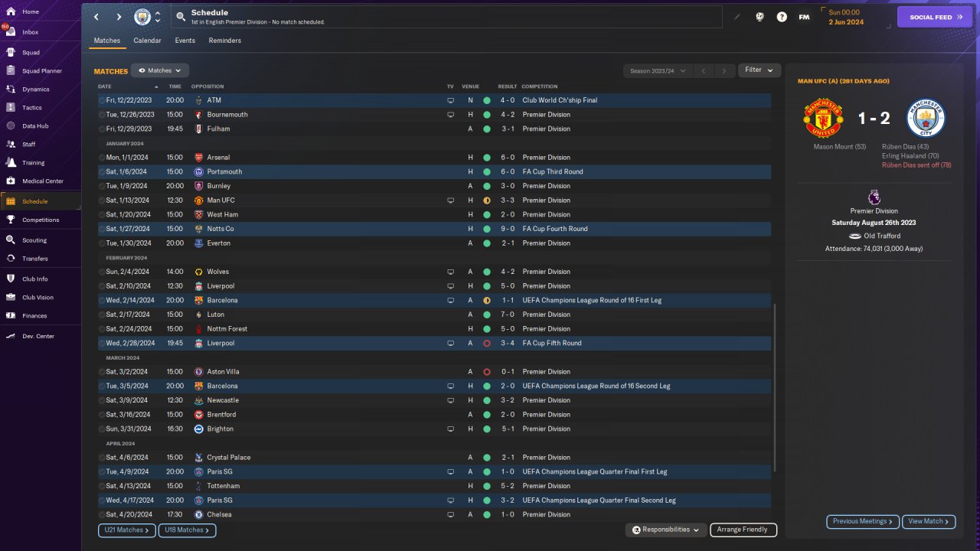Click the View Match button
Screen dimensions: 980x551
tap(929, 522)
